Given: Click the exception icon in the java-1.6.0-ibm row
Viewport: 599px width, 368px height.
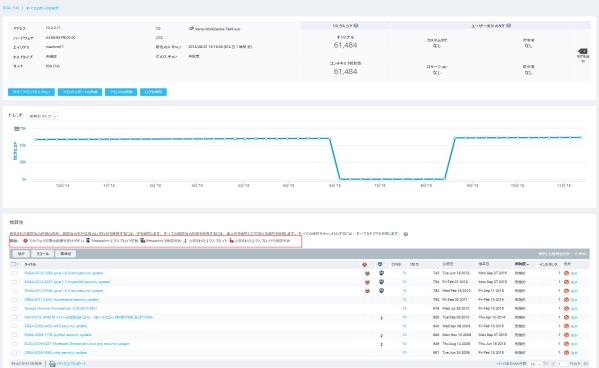Looking at the screenshot, I should click(567, 273).
